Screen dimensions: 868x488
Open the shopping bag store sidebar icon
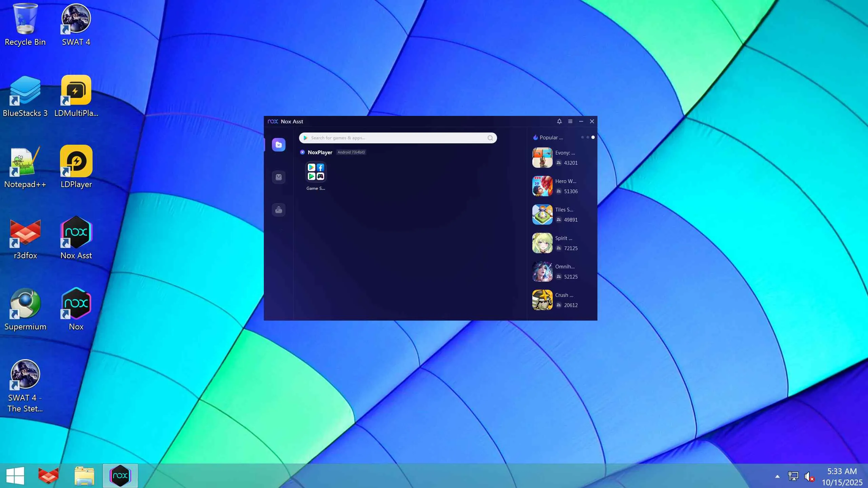[x=278, y=177]
